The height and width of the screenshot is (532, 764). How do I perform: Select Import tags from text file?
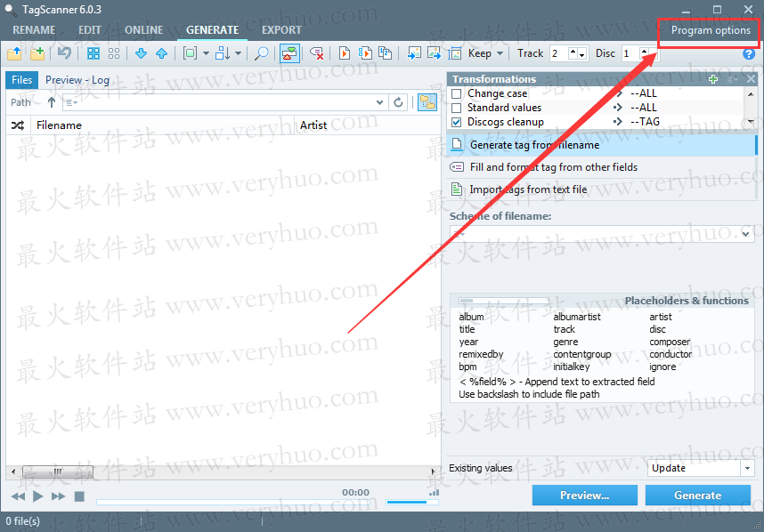point(601,189)
